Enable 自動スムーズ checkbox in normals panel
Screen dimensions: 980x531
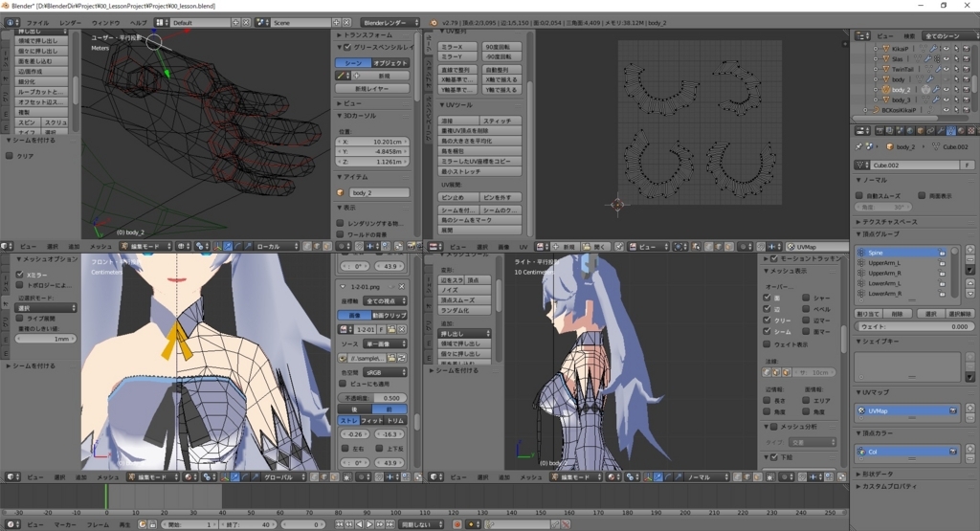pyautogui.click(x=860, y=195)
